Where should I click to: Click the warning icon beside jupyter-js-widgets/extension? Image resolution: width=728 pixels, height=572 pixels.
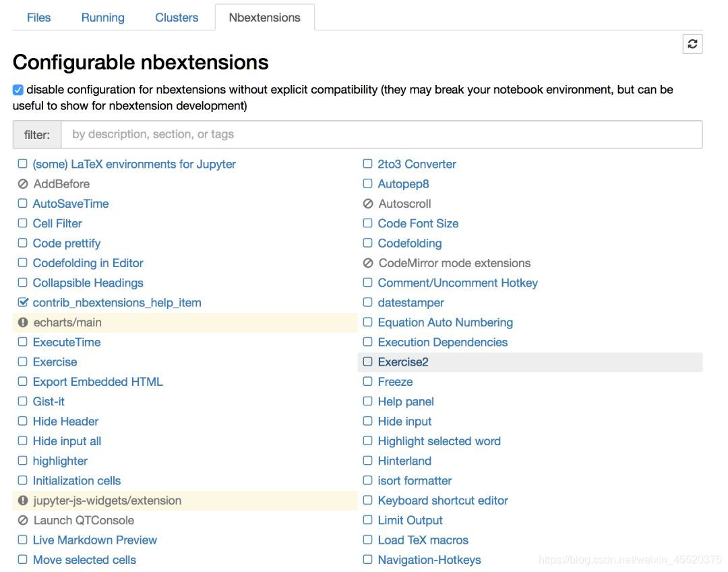(x=23, y=500)
